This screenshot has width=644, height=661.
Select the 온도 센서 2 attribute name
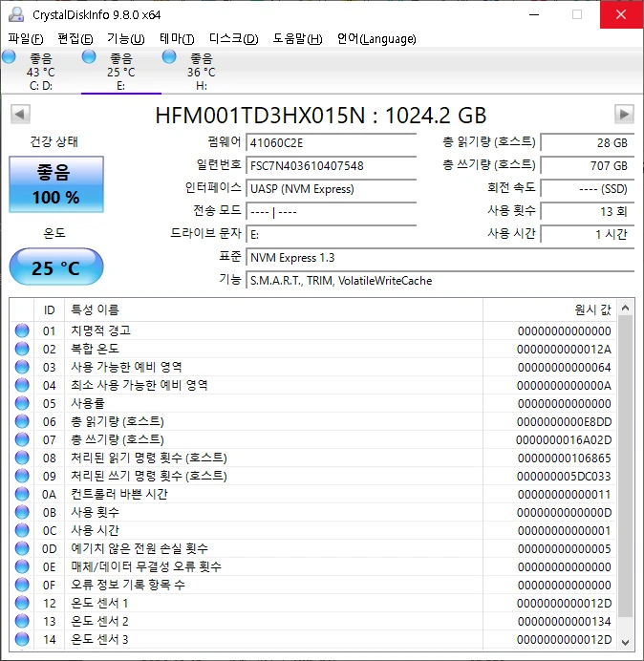[99, 621]
